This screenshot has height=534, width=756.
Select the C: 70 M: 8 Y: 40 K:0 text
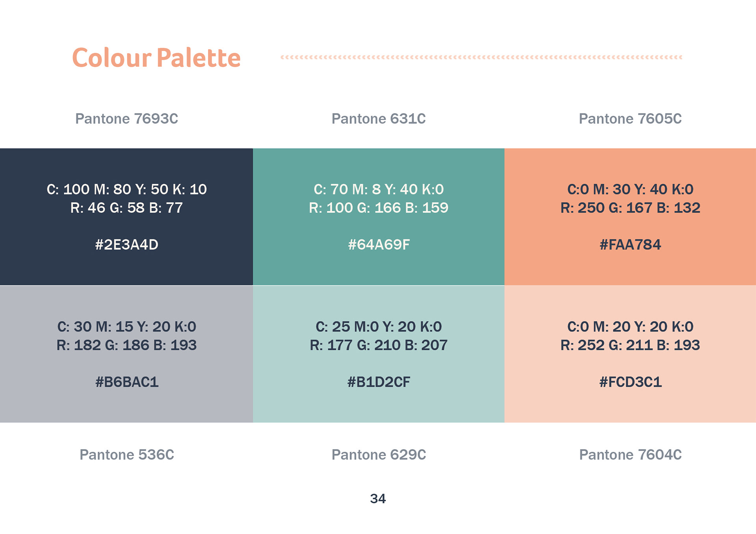379,189
